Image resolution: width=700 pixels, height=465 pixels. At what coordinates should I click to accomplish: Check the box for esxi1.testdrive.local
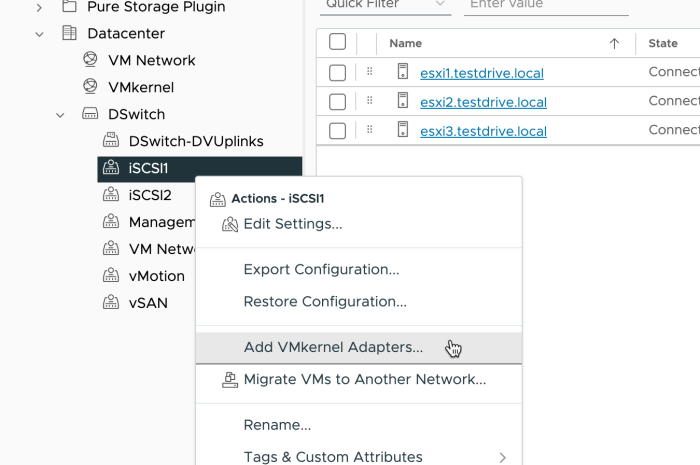[337, 73]
